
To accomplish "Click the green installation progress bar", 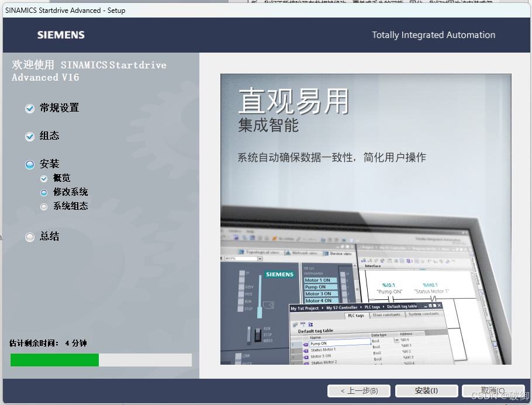I will click(101, 360).
